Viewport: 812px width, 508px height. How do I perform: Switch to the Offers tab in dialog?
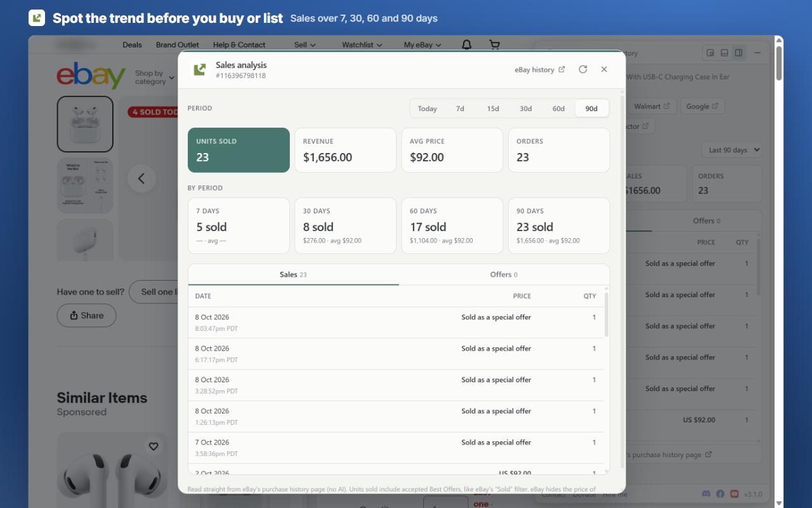point(504,274)
